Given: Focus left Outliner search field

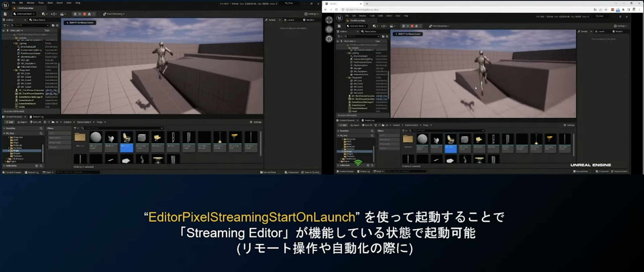Looking at the screenshot, I should pos(30,25).
